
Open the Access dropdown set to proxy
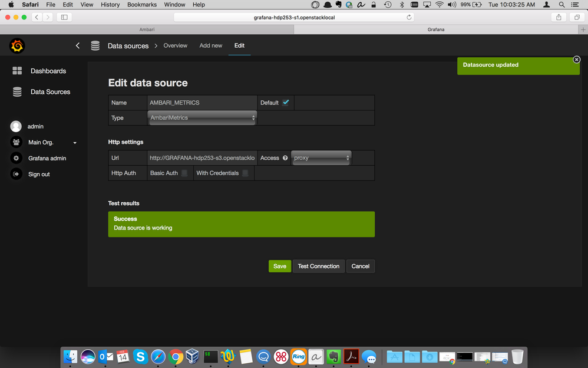(x=321, y=157)
